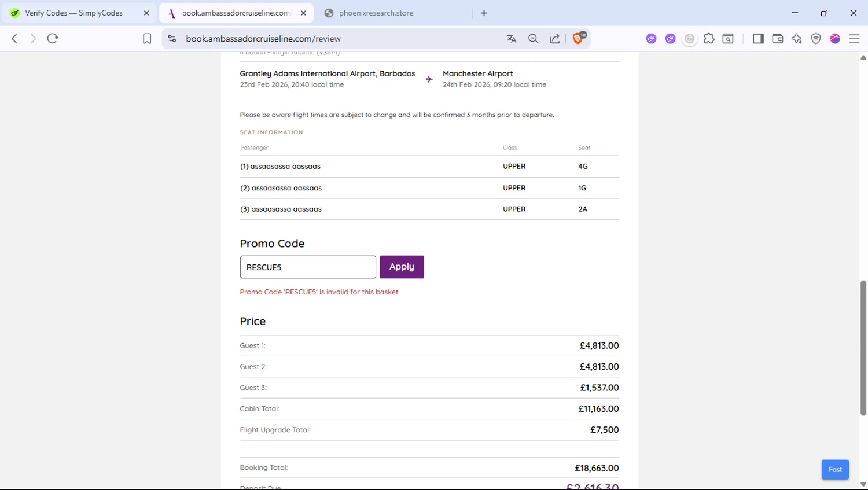Screen dimensions: 868x490
Task: Click the invalid promo code error message
Action: click(x=319, y=292)
